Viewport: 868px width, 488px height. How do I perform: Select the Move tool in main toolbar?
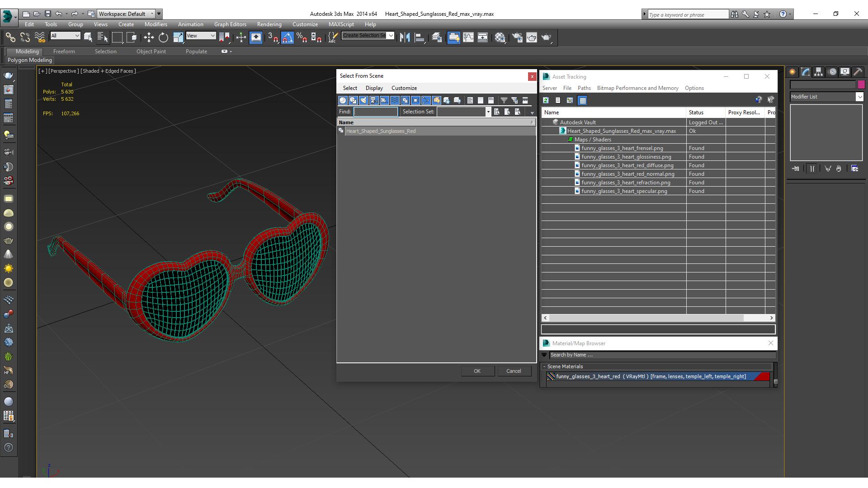pos(149,38)
